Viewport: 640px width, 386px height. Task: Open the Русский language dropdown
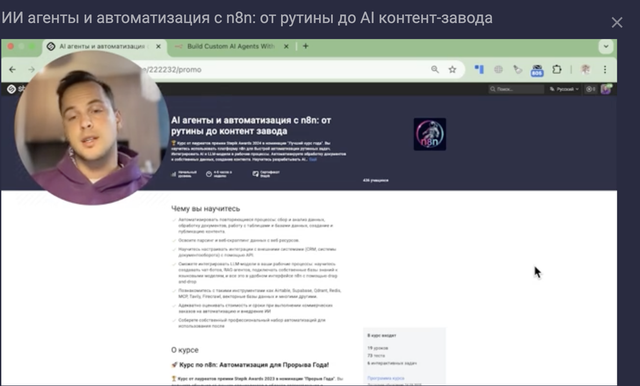[564, 89]
